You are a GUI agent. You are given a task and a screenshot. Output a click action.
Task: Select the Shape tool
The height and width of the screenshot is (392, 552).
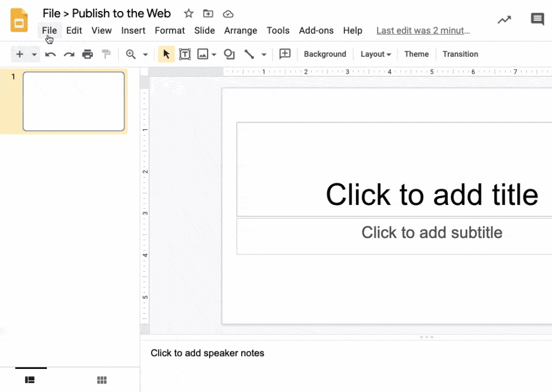click(x=230, y=54)
